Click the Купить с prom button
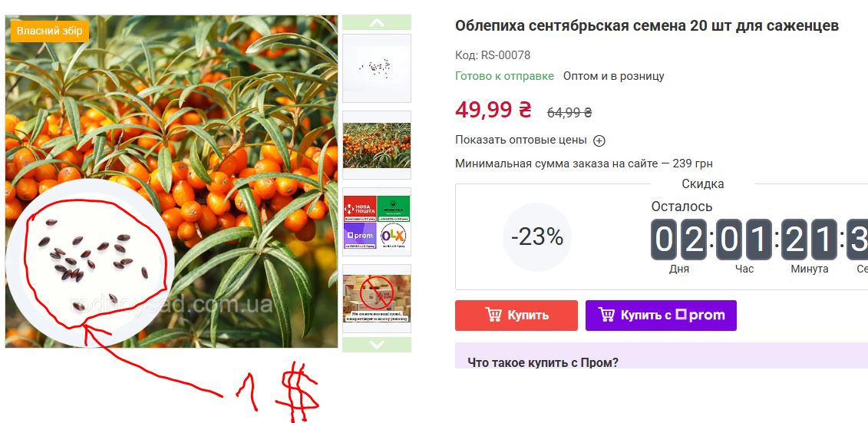The height and width of the screenshot is (423, 868). coord(661,316)
